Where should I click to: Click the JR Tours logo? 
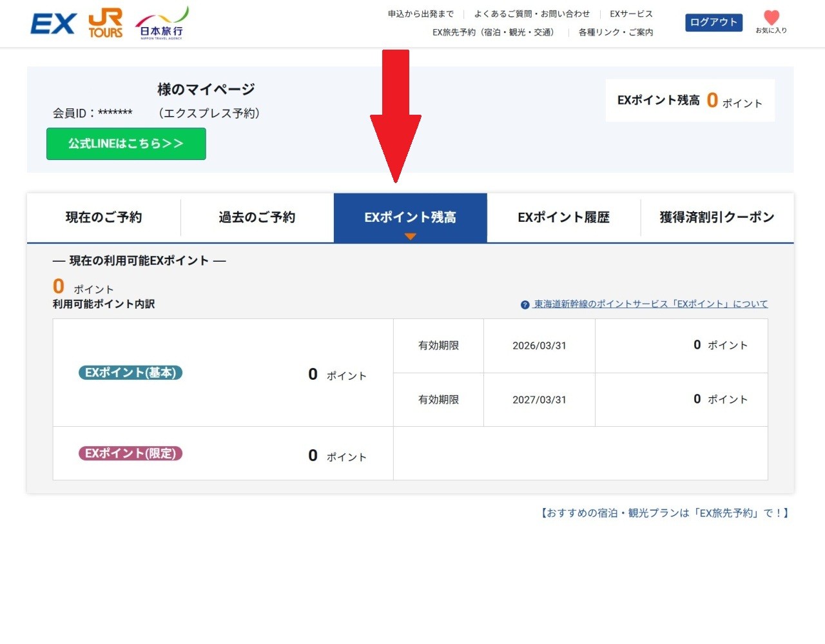106,24
